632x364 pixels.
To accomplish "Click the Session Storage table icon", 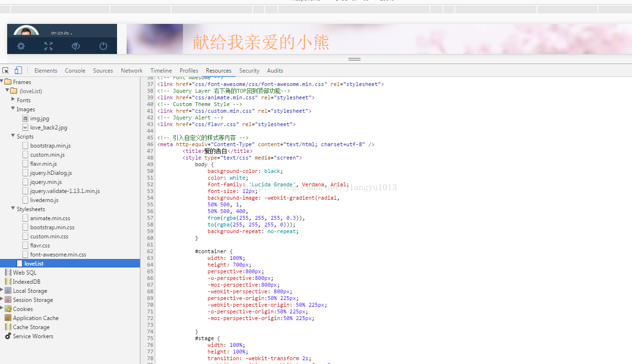I will tap(8, 300).
